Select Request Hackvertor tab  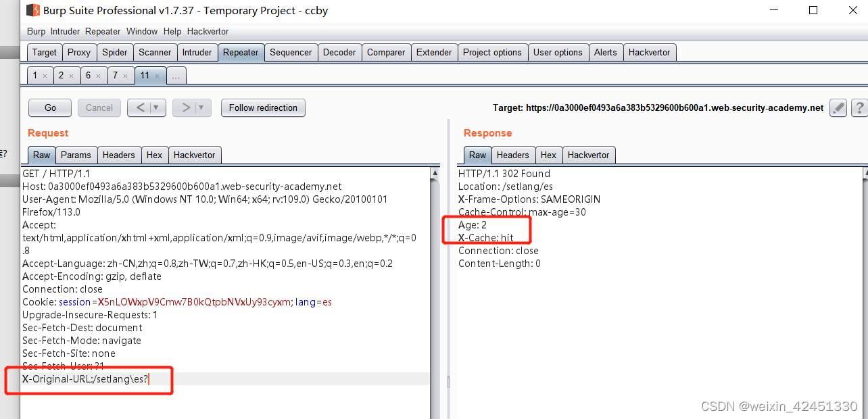pos(194,155)
